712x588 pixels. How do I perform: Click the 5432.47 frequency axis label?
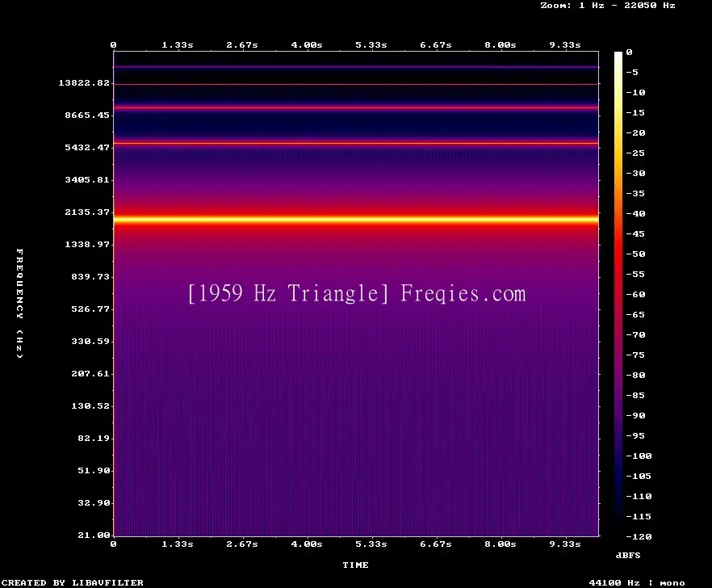click(87, 147)
